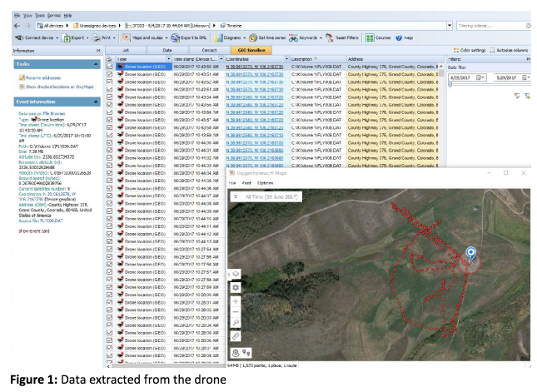The width and height of the screenshot is (537, 392).
Task: Click the map layers icon
Action: (236, 274)
